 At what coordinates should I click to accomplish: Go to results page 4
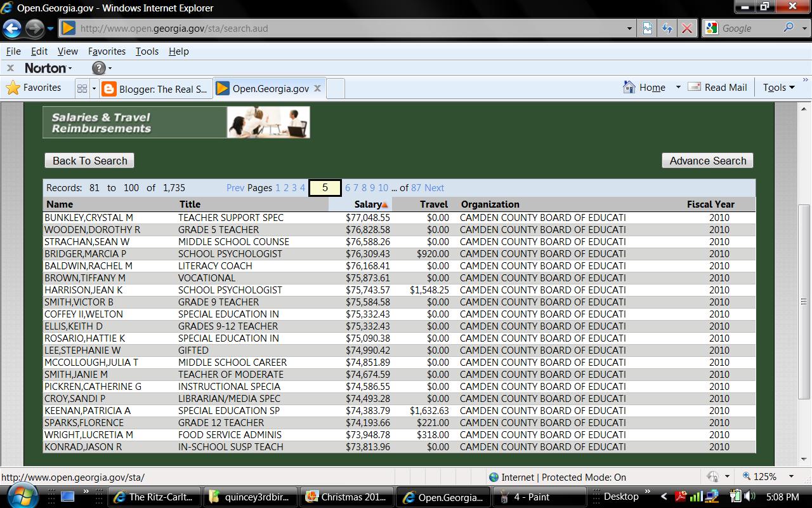[303, 188]
